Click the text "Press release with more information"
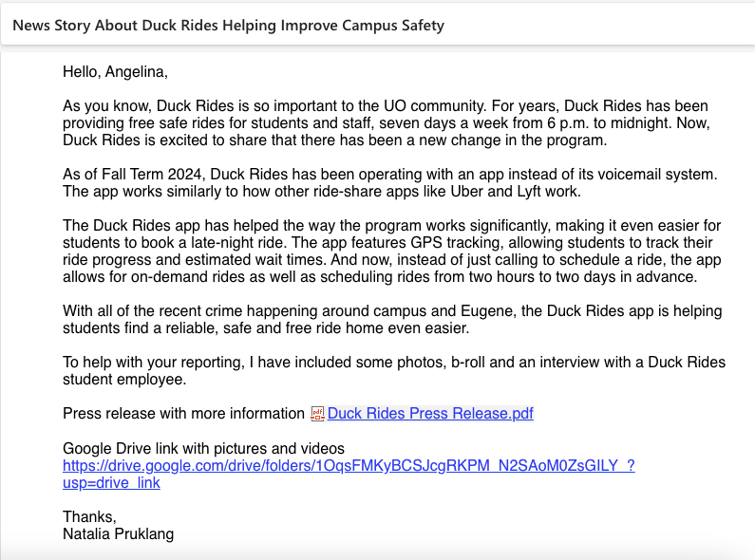This screenshot has width=755, height=560. pyautogui.click(x=183, y=414)
